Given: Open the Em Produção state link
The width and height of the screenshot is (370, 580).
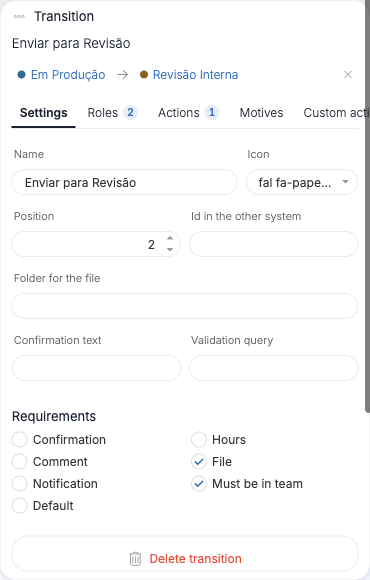Looking at the screenshot, I should pos(68,75).
